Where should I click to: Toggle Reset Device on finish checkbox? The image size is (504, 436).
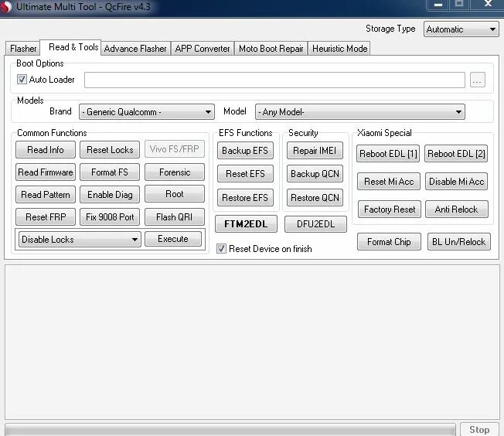coord(221,249)
